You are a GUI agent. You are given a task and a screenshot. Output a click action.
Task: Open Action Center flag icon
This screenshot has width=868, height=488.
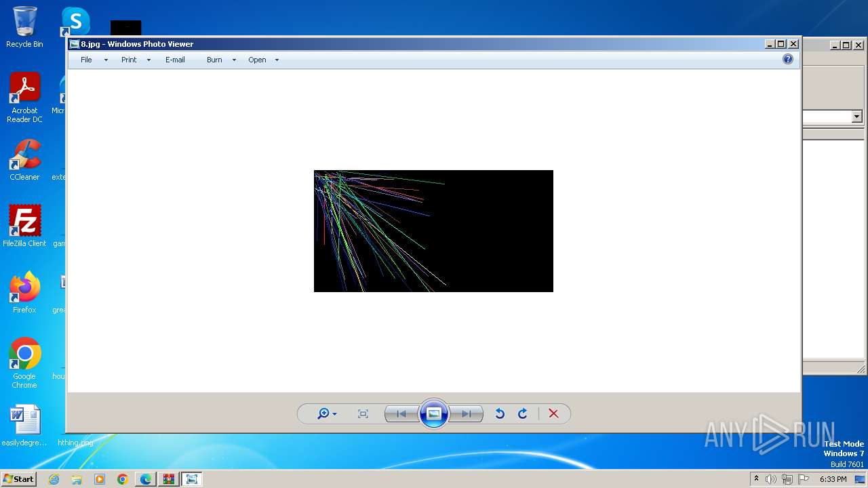click(804, 479)
